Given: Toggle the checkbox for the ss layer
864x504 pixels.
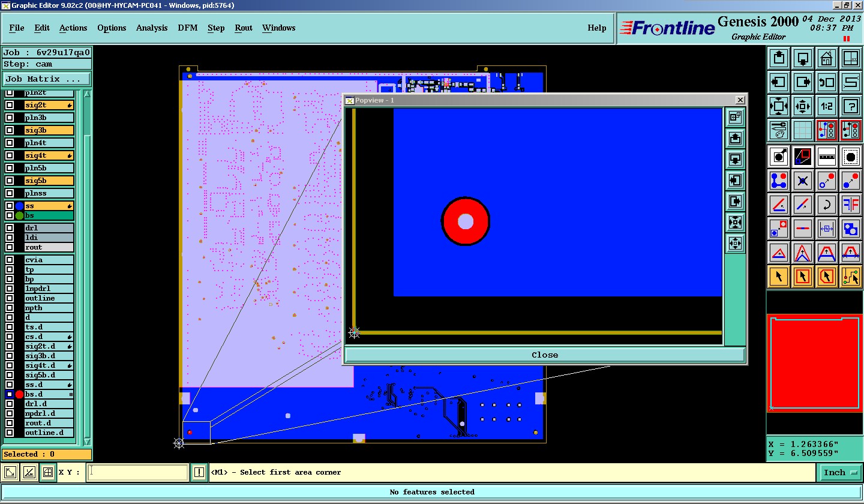Looking at the screenshot, I should 10,206.
